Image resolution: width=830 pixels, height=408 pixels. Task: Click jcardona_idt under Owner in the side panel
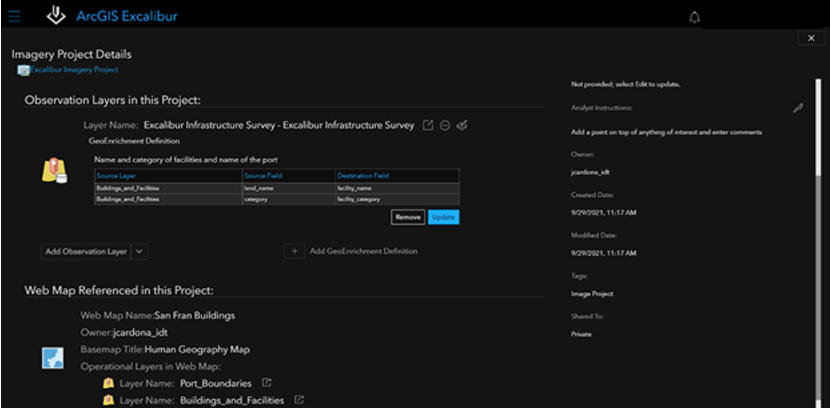(591, 173)
